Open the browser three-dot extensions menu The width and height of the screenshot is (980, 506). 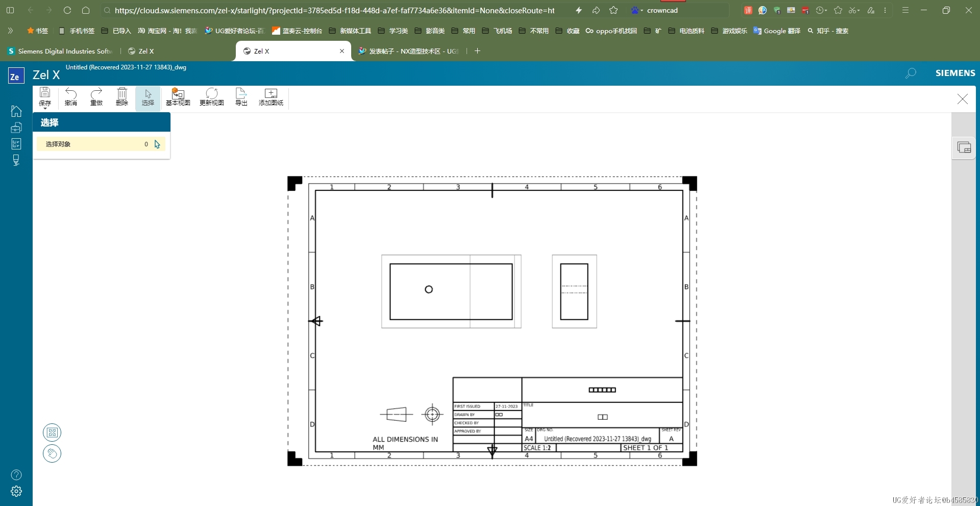[x=885, y=10]
